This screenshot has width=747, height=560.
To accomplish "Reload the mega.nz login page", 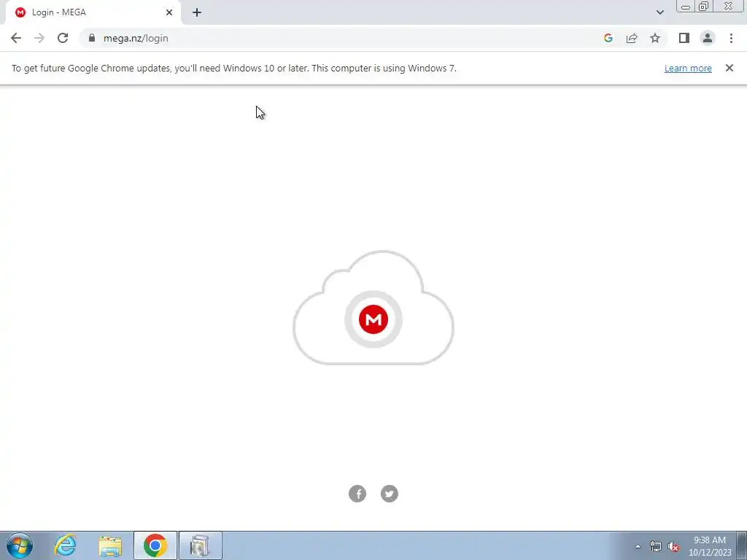I will [x=63, y=38].
